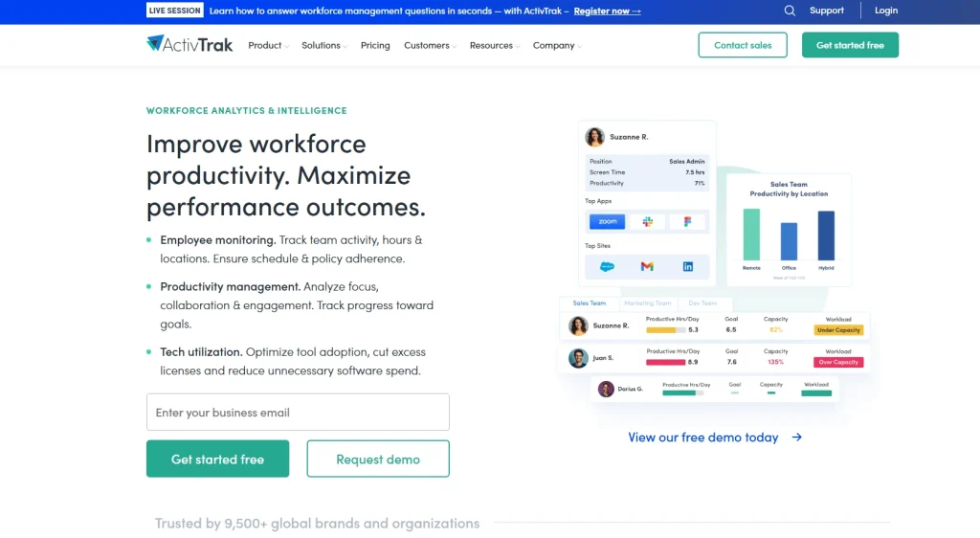The width and height of the screenshot is (980, 538).
Task: Click the Register now link
Action: click(x=607, y=11)
